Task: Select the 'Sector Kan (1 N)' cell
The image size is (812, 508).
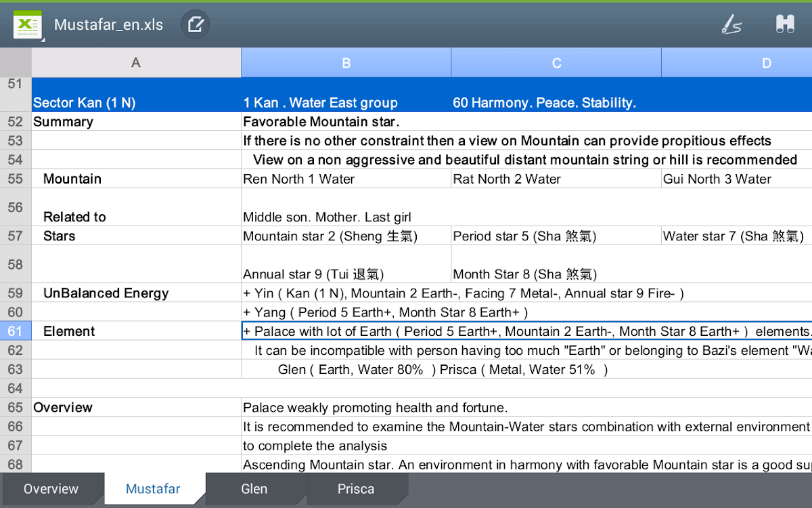Action: tap(136, 102)
